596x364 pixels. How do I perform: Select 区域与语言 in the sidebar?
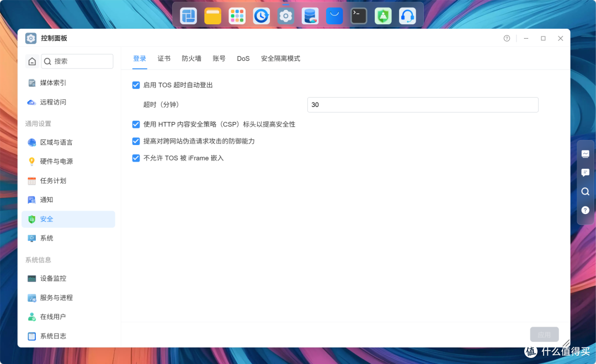[x=68, y=142]
